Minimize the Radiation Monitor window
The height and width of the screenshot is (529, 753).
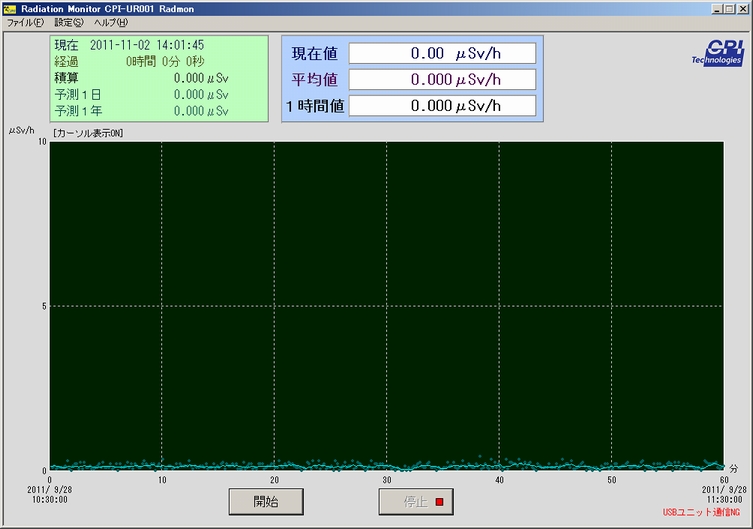[x=716, y=8]
